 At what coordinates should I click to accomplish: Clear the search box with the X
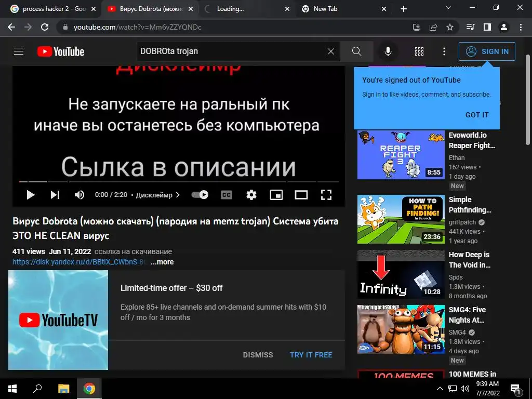point(331,51)
